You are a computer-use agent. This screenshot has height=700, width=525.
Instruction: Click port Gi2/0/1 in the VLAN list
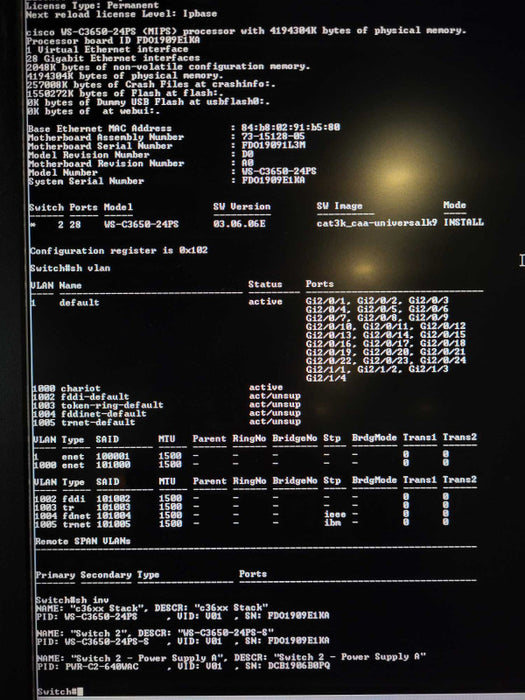pos(326,300)
